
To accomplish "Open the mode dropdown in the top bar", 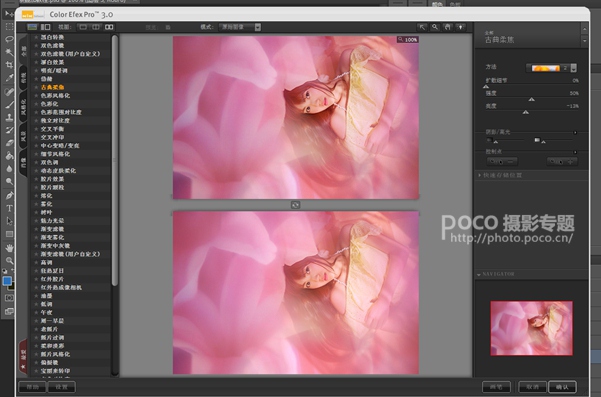I will (240, 27).
